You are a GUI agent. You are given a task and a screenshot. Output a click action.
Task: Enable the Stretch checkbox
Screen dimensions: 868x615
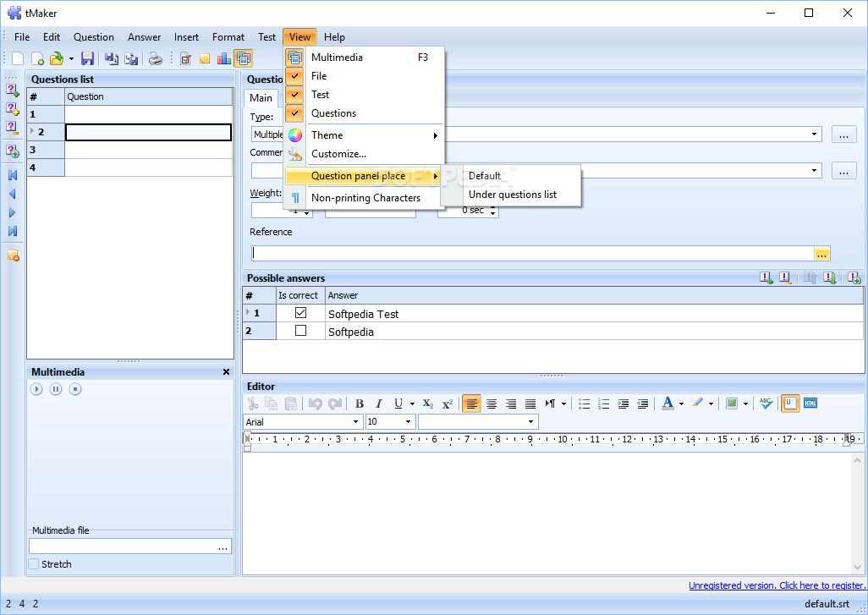(35, 564)
